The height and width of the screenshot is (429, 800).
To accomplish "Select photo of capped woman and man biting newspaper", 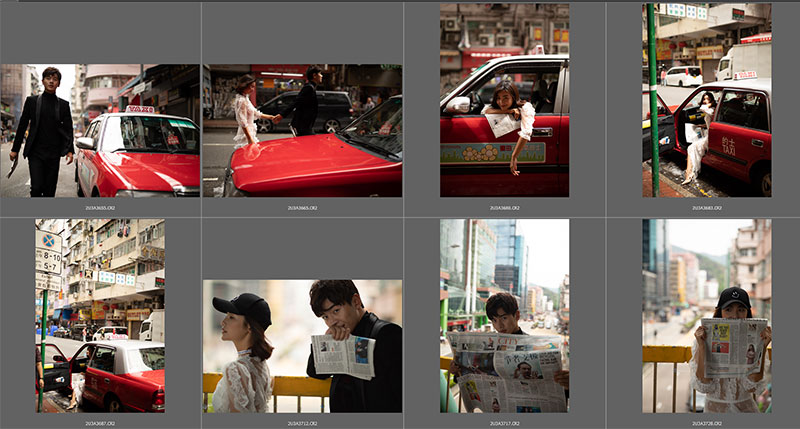I will pos(303,346).
